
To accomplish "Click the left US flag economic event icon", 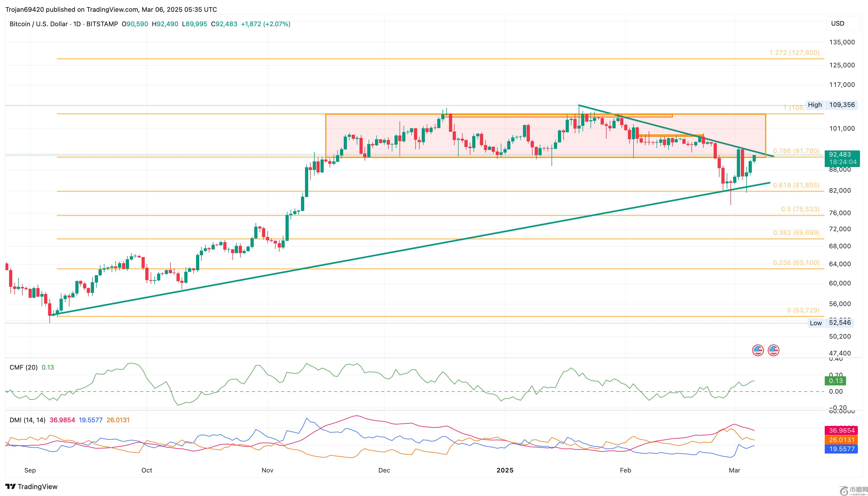I will coord(758,350).
